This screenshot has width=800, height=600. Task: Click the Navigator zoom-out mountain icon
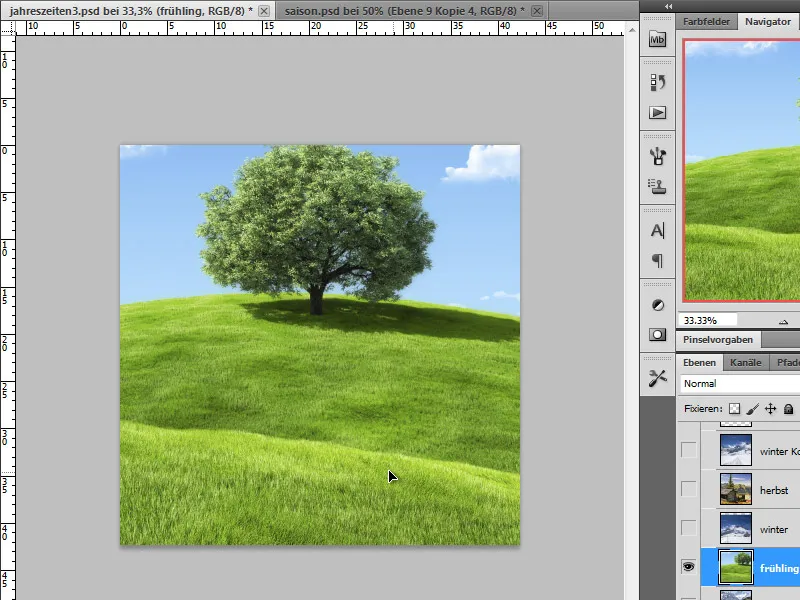pyautogui.click(x=783, y=321)
